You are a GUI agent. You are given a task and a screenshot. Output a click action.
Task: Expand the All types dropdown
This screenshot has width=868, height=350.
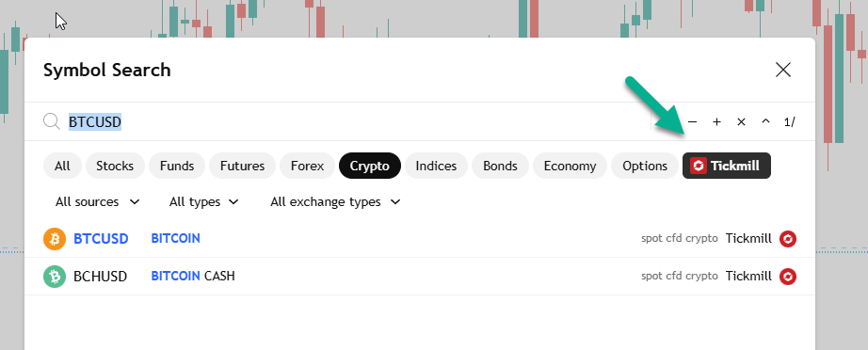point(204,202)
